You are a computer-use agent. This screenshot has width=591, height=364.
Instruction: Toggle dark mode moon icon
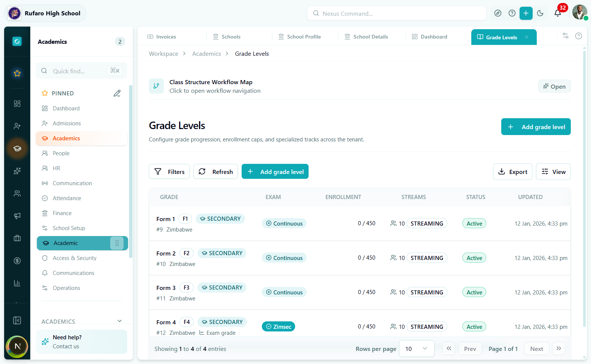540,13
